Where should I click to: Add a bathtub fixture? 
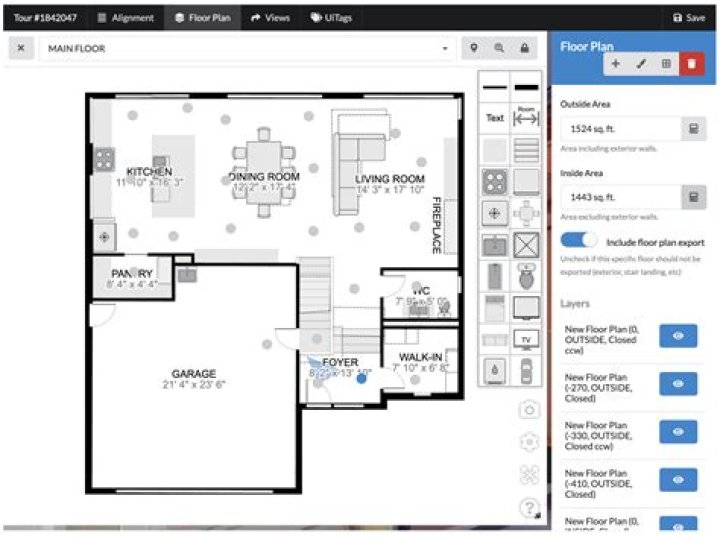coord(495,276)
